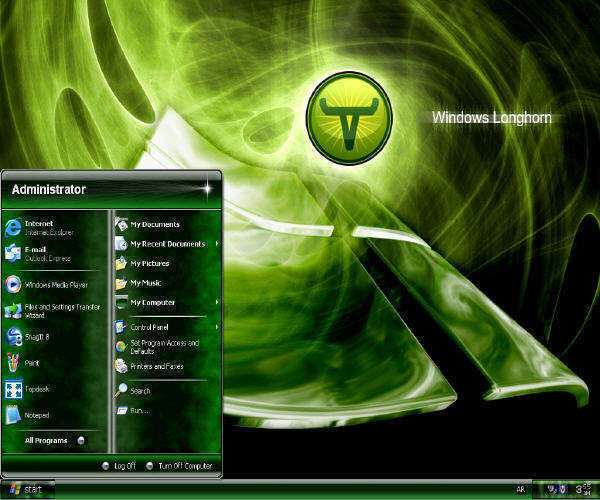This screenshot has height=500, width=600.
Task: Open the My Music folder icon
Action: point(121,283)
